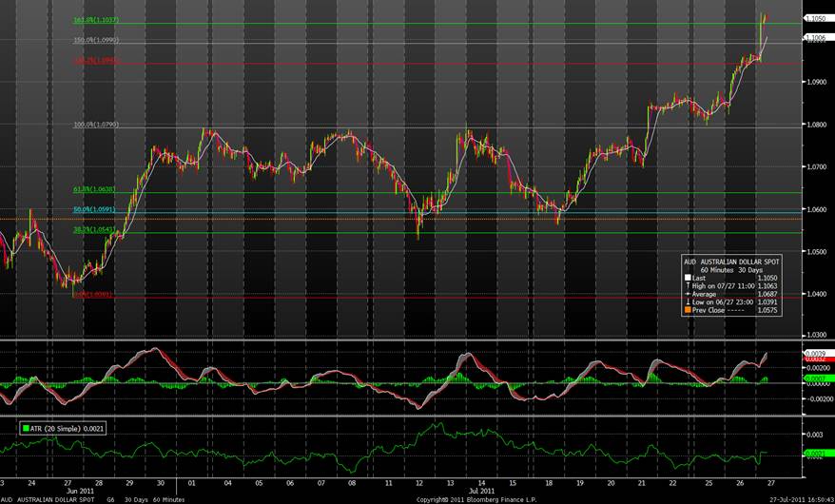Click the white Last legend marker
Screen dimensions: 835x504
click(688, 280)
